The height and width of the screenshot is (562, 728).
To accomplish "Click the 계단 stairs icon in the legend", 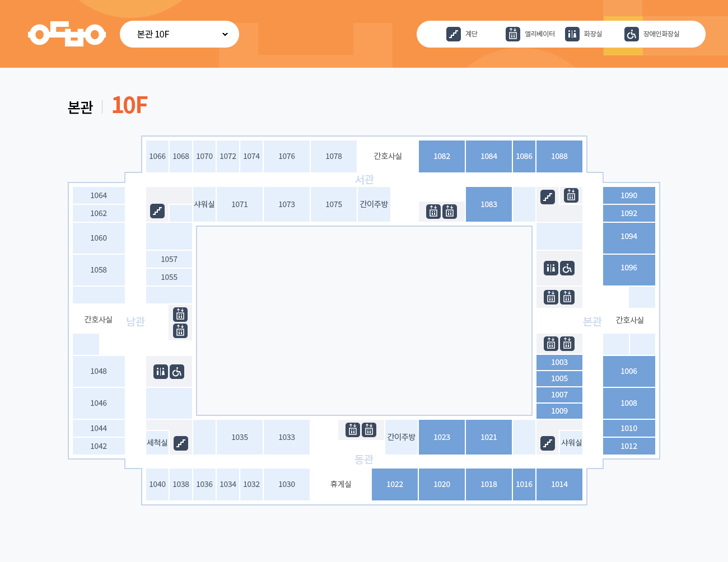I will pos(454,34).
